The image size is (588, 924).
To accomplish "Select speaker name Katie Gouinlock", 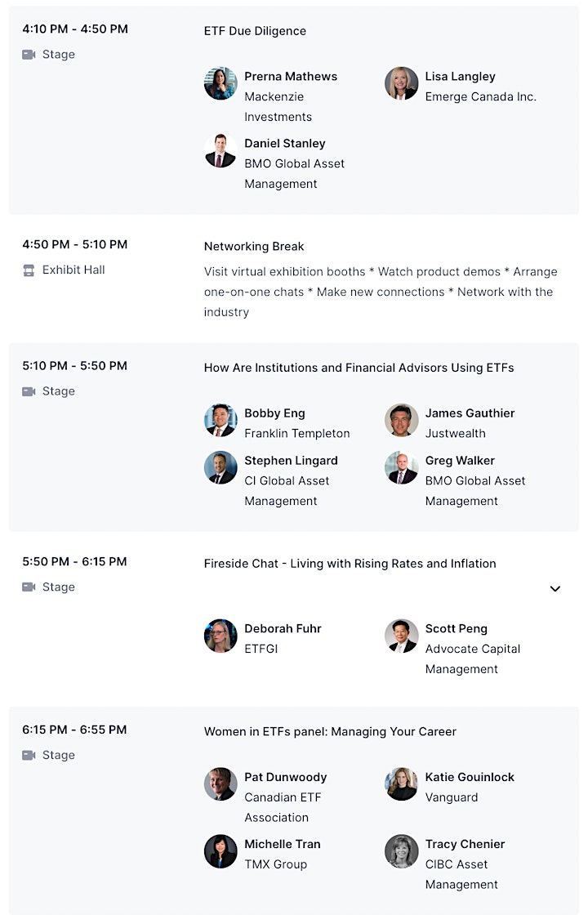I will tap(470, 777).
